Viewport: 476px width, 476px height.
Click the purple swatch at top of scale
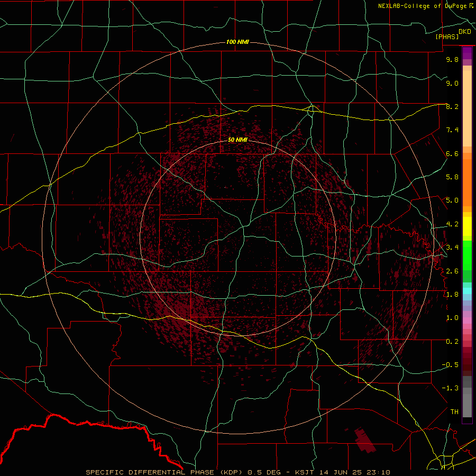[467, 53]
